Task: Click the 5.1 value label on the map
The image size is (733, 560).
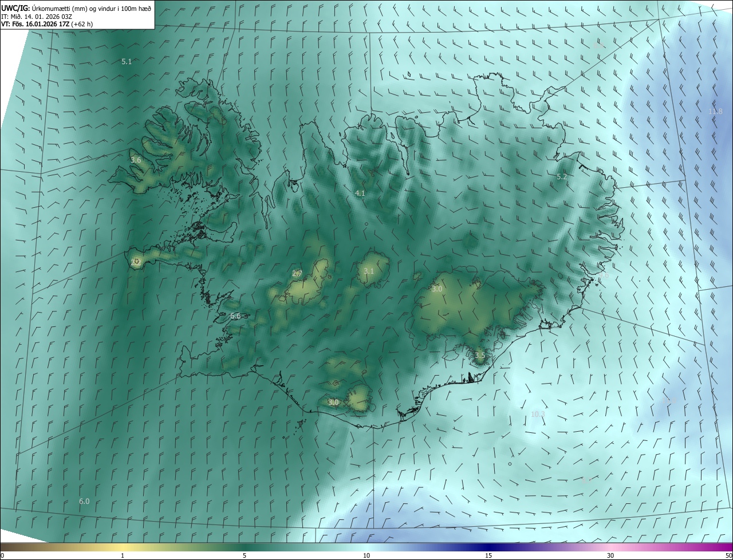Action: [x=127, y=61]
